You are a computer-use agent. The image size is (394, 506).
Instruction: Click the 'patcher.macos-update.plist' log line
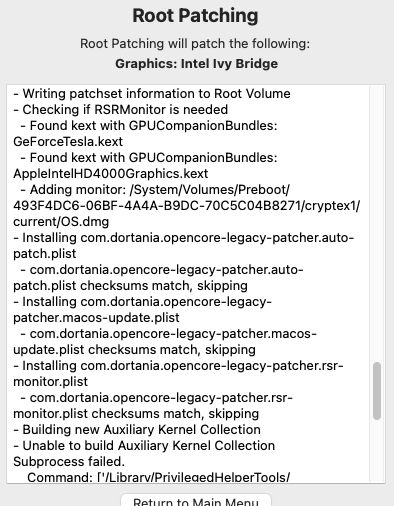coord(96,318)
